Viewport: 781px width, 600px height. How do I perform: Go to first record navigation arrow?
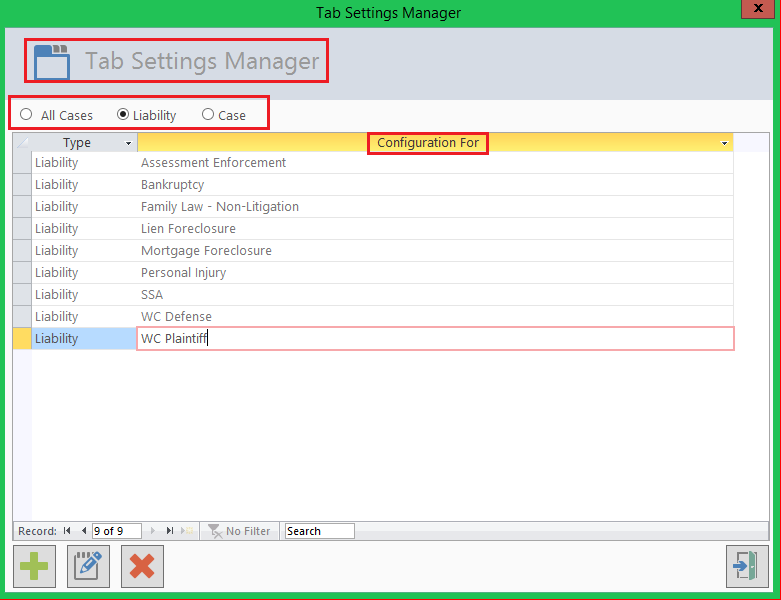[x=67, y=531]
